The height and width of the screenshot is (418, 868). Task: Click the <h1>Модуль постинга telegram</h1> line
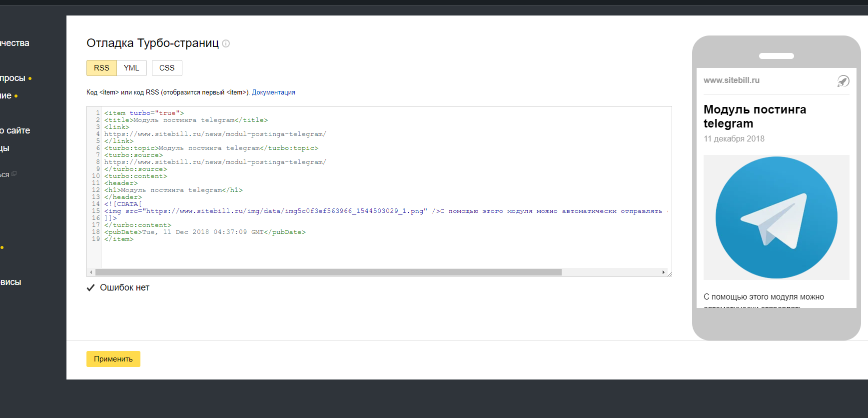pos(173,190)
